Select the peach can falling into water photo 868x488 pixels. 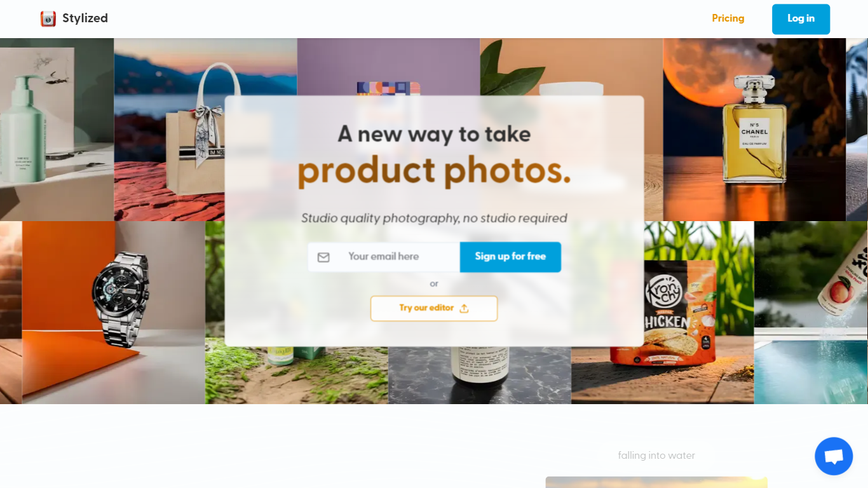click(811, 313)
